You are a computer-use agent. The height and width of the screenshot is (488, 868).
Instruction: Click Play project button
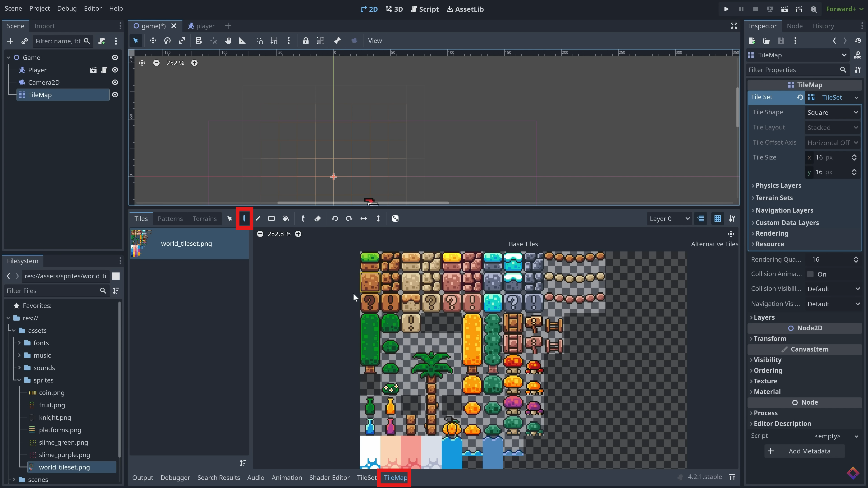pyautogui.click(x=726, y=9)
